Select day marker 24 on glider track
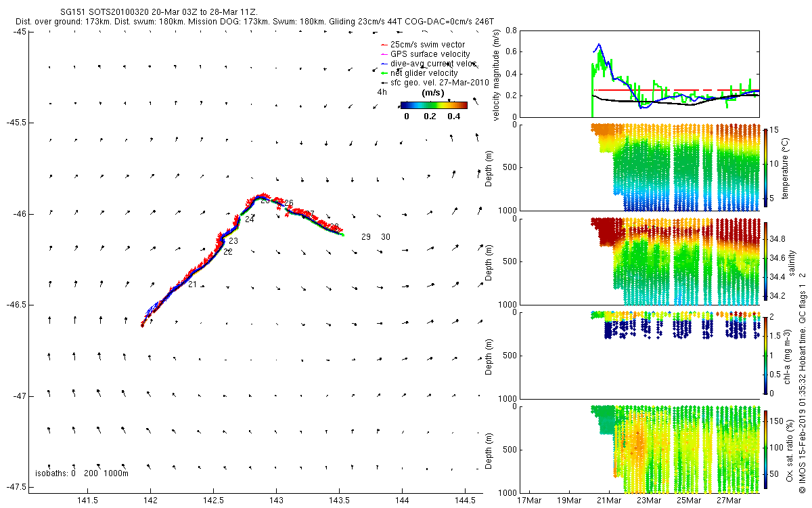The height and width of the screenshot is (508, 812). click(250, 219)
